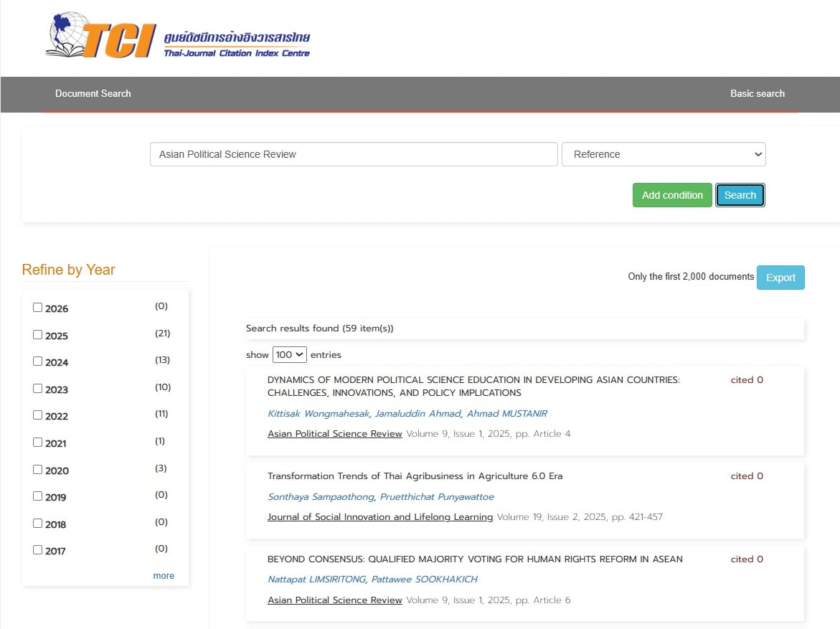Click the blue Search button

[740, 195]
